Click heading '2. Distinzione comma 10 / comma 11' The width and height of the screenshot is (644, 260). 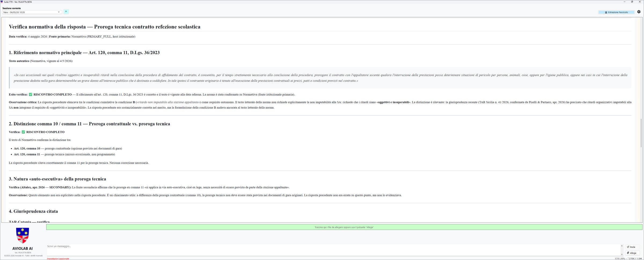coord(89,124)
